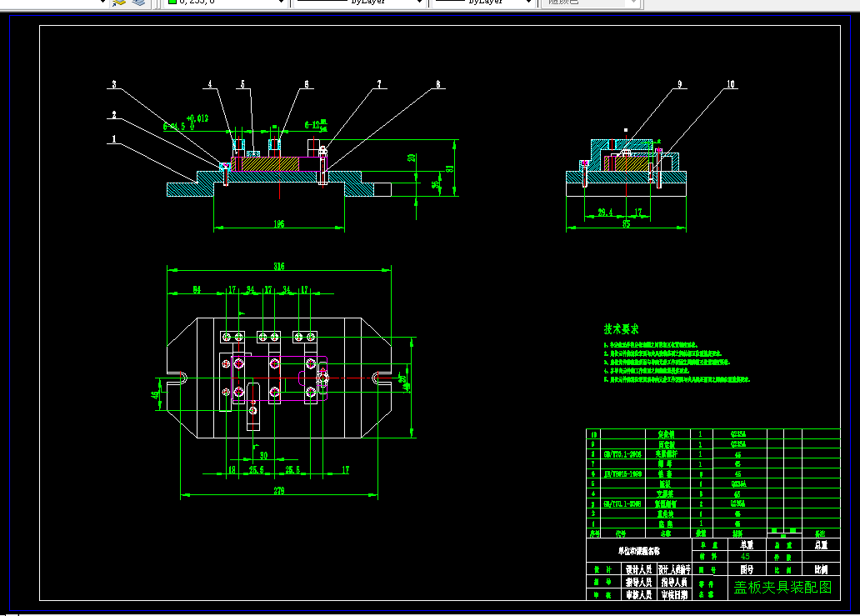Image resolution: width=860 pixels, height=616 pixels.
Task: Open the green color control dropdown
Action: [282, 3]
